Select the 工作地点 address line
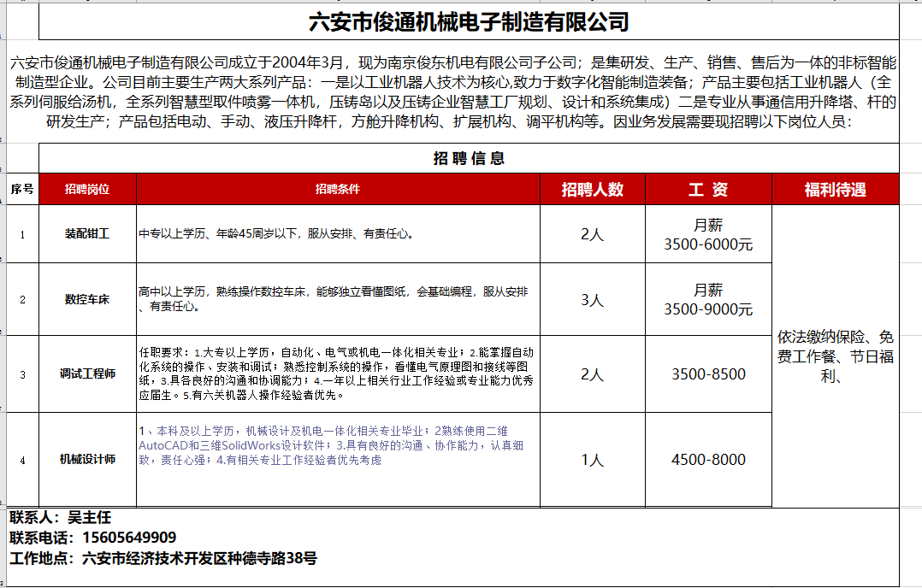 [x=163, y=558]
